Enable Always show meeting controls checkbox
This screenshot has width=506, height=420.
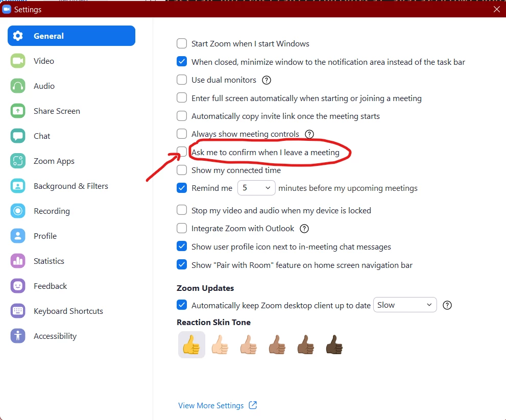tap(182, 134)
